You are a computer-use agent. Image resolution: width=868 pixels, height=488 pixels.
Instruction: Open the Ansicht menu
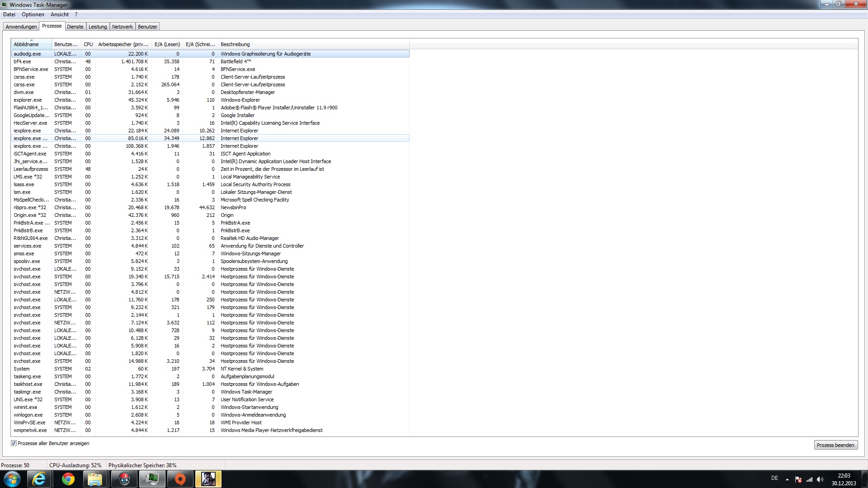coord(59,14)
